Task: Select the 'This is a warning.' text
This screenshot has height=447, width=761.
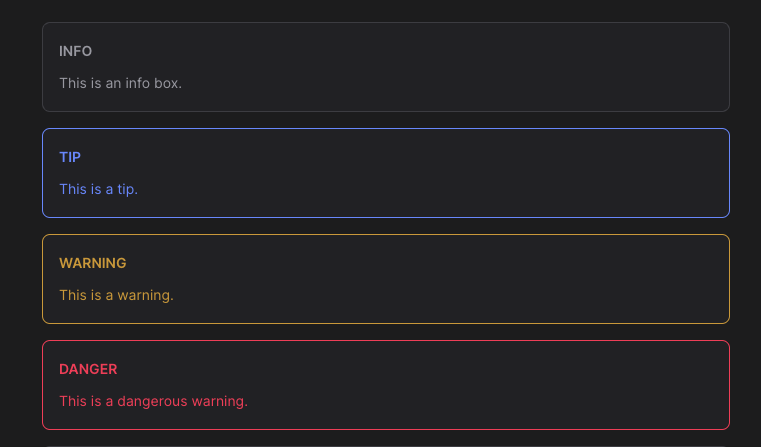Action: 116,295
